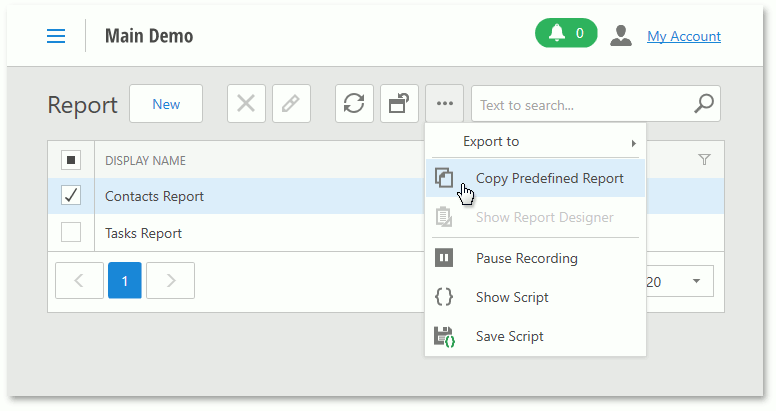Click the user avatar icon
The width and height of the screenshot is (776, 411).
pos(621,36)
